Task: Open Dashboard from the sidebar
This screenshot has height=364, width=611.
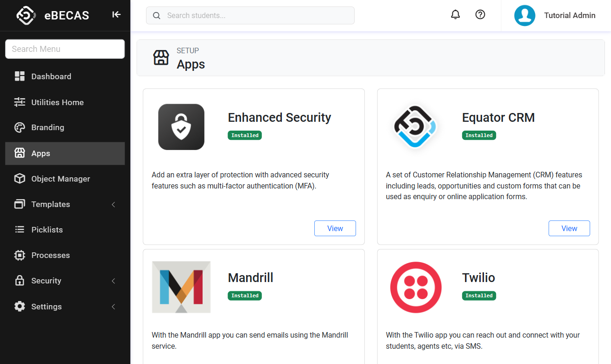Action: coord(51,76)
